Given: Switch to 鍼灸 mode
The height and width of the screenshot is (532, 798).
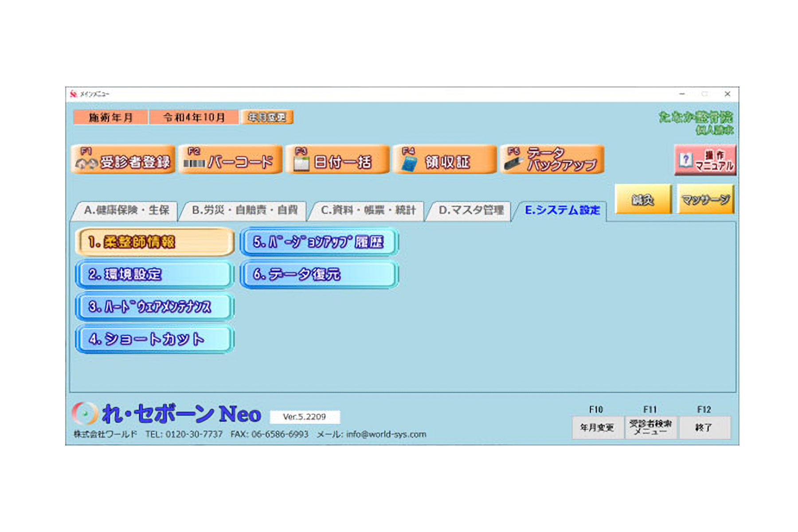Looking at the screenshot, I should 643,200.
